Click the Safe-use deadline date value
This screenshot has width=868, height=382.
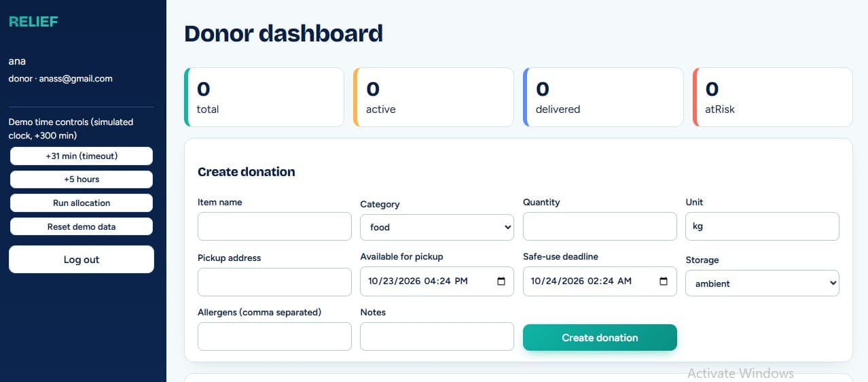pyautogui.click(x=581, y=281)
